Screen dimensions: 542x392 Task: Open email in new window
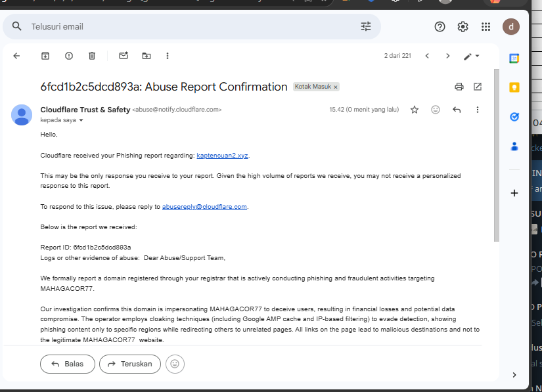tap(478, 87)
